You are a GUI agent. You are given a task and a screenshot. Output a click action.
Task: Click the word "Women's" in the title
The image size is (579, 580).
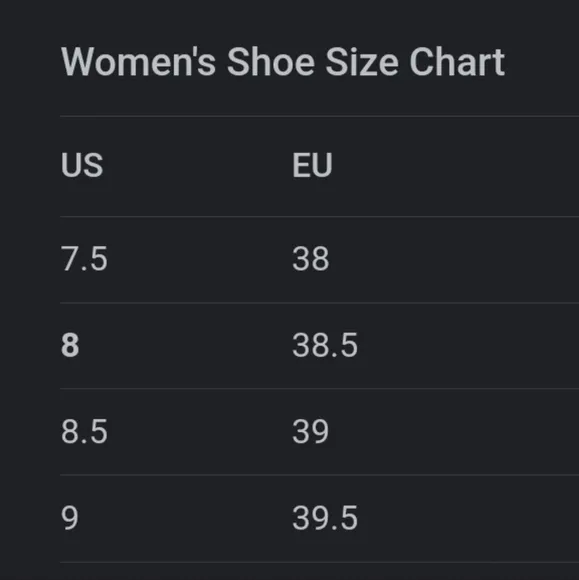(138, 62)
